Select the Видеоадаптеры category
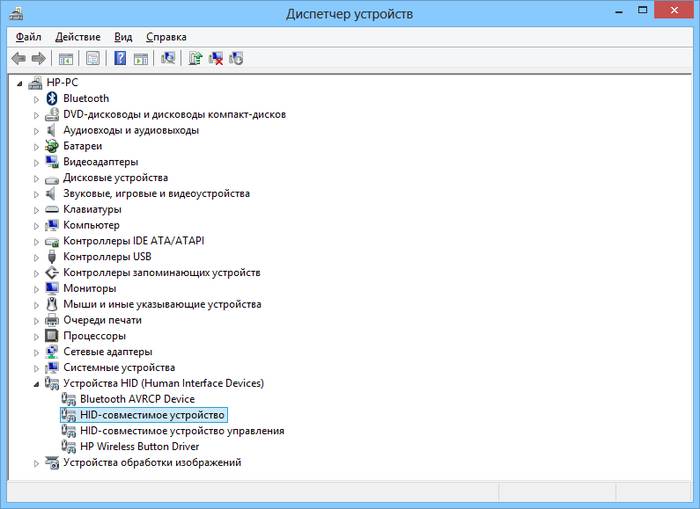The height and width of the screenshot is (509, 700). pos(100,162)
